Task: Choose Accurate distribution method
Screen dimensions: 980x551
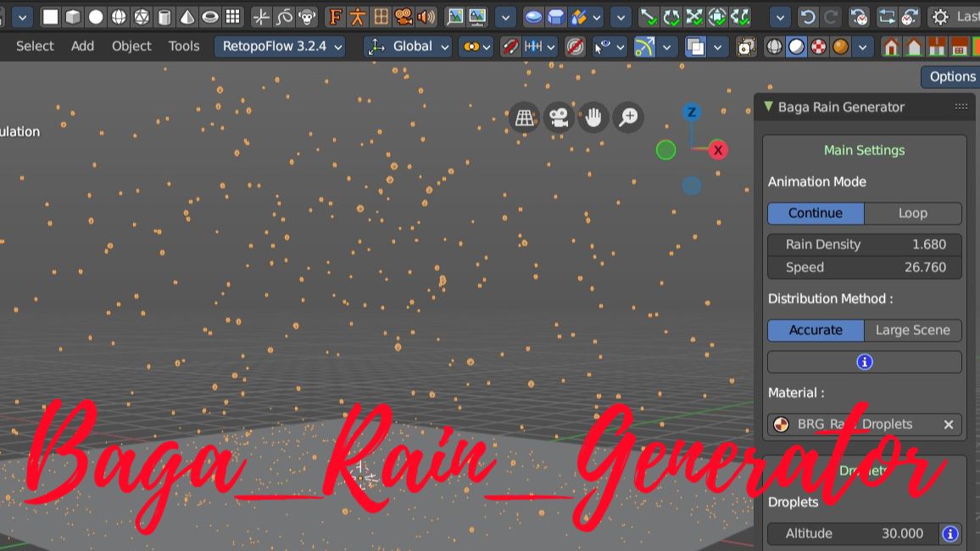Action: 816,330
